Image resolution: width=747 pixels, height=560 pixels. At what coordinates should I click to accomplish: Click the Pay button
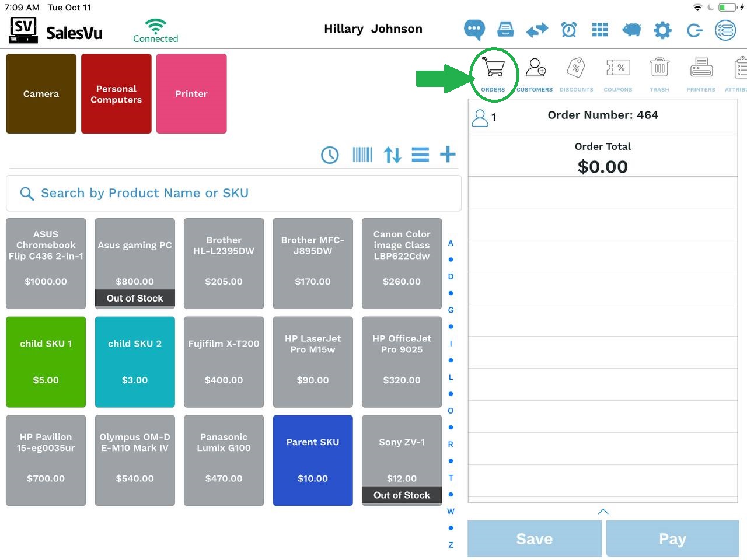coord(672,538)
